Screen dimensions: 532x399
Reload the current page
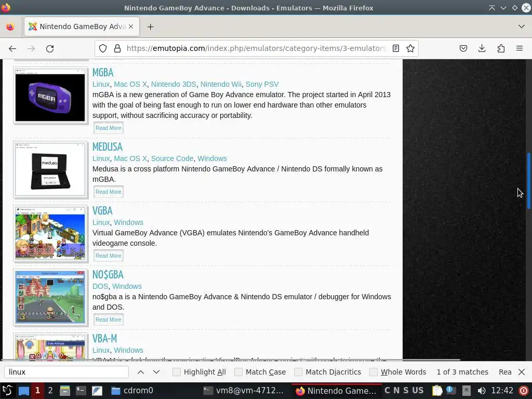click(x=50, y=48)
